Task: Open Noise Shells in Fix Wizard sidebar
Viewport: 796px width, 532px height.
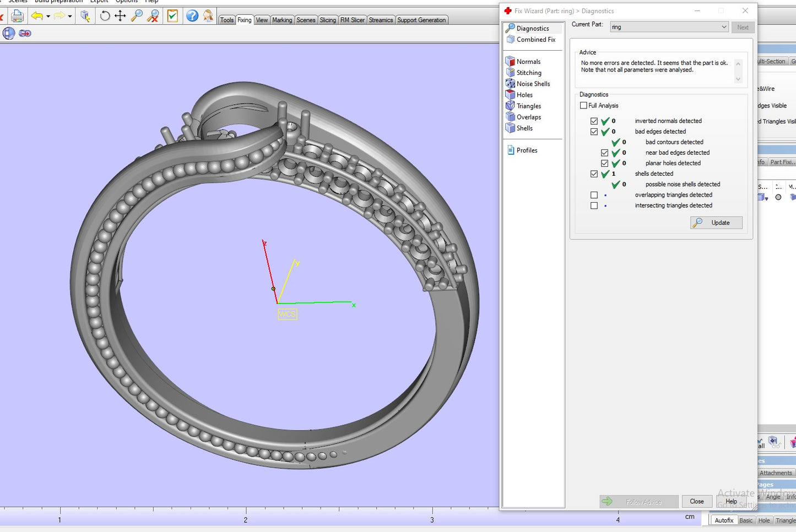Action: coord(533,84)
